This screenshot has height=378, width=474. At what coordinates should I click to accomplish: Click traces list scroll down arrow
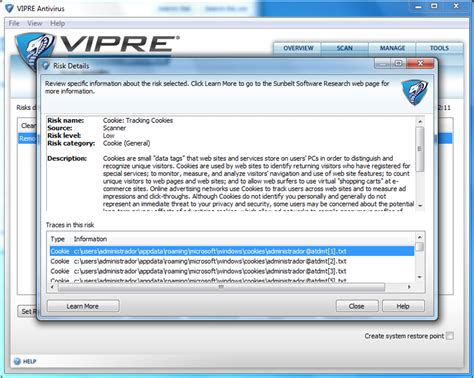click(420, 277)
